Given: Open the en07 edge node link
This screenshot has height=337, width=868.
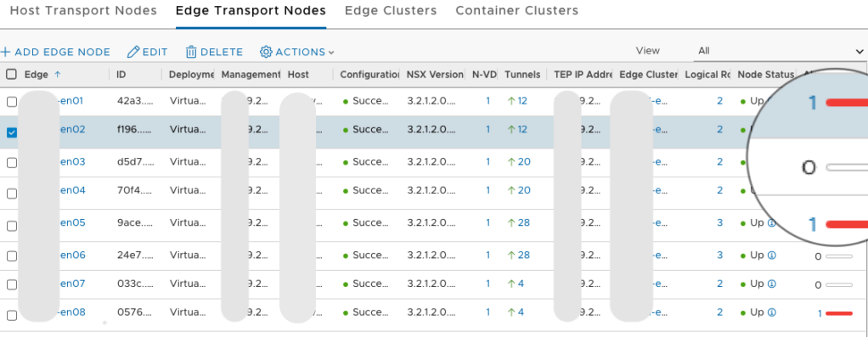Looking at the screenshot, I should pyautogui.click(x=72, y=284).
